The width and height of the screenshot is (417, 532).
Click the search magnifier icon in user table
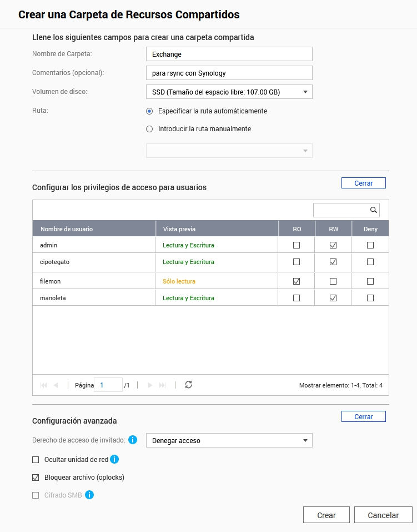point(374,210)
